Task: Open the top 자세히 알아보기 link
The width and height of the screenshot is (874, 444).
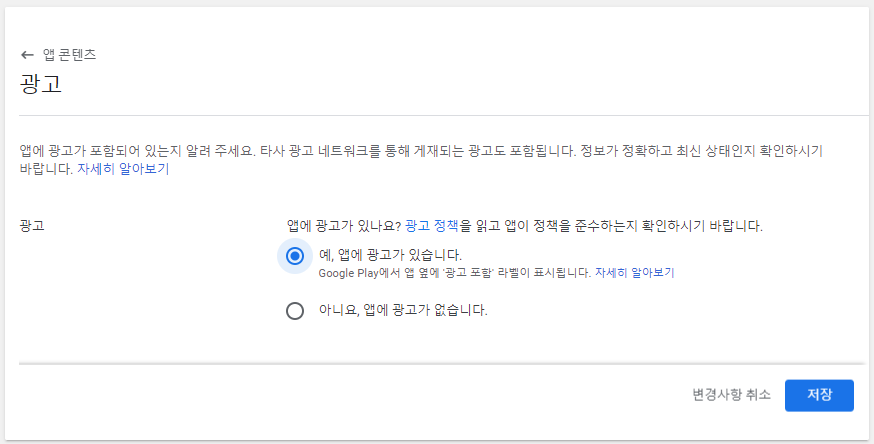Action: point(123,169)
